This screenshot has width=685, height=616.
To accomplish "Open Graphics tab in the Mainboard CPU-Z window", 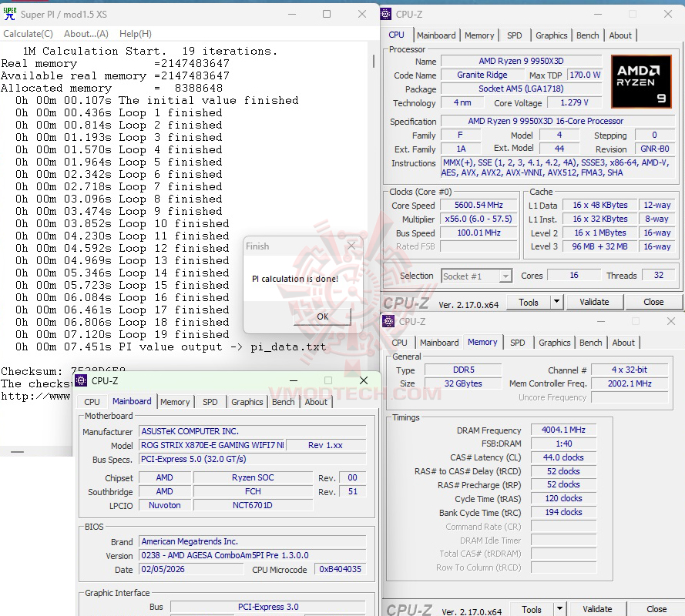I will pos(247,402).
